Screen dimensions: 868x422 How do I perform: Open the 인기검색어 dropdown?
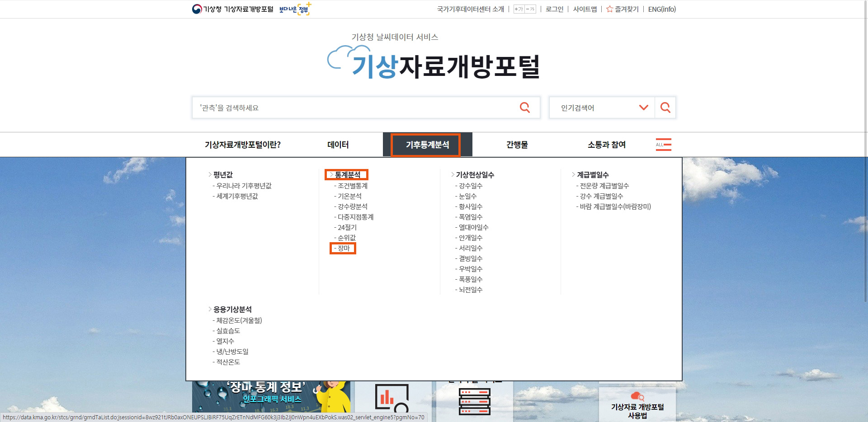pos(602,108)
